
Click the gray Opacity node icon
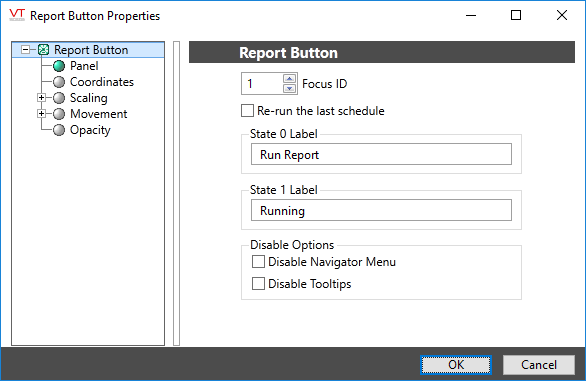click(x=59, y=130)
